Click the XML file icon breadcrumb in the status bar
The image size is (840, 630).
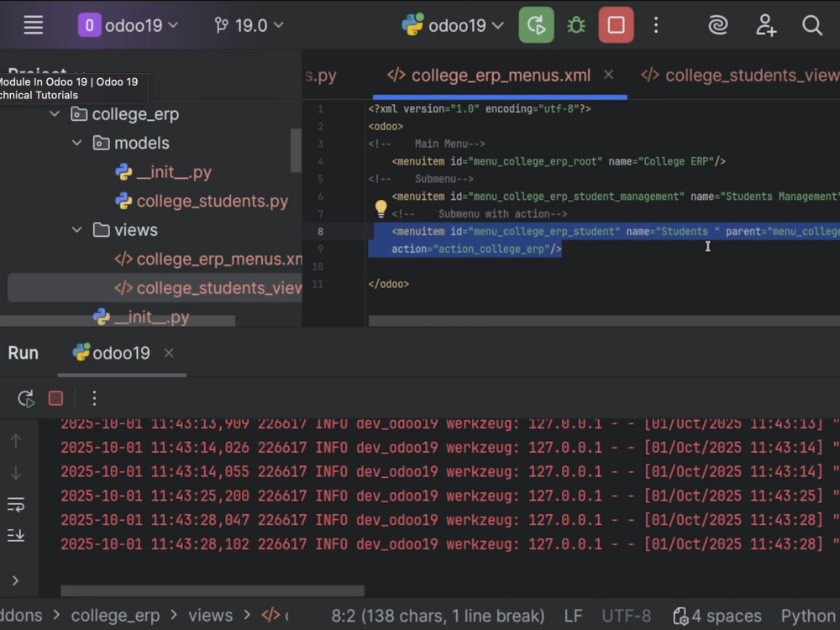click(x=270, y=615)
